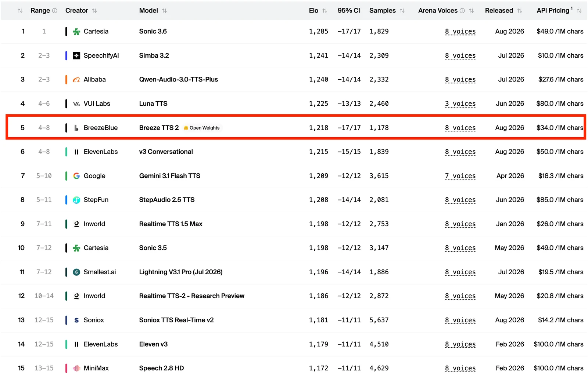Click the Creator column header label

pos(76,11)
